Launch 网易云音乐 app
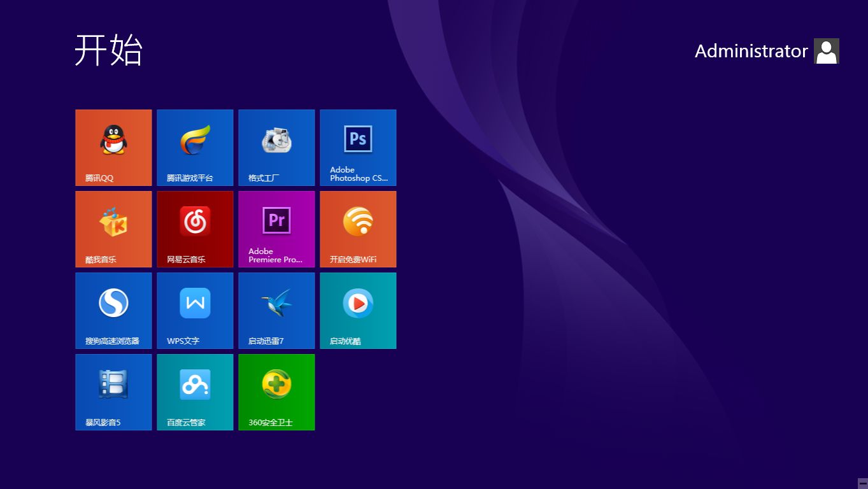This screenshot has width=868, height=489. [194, 229]
